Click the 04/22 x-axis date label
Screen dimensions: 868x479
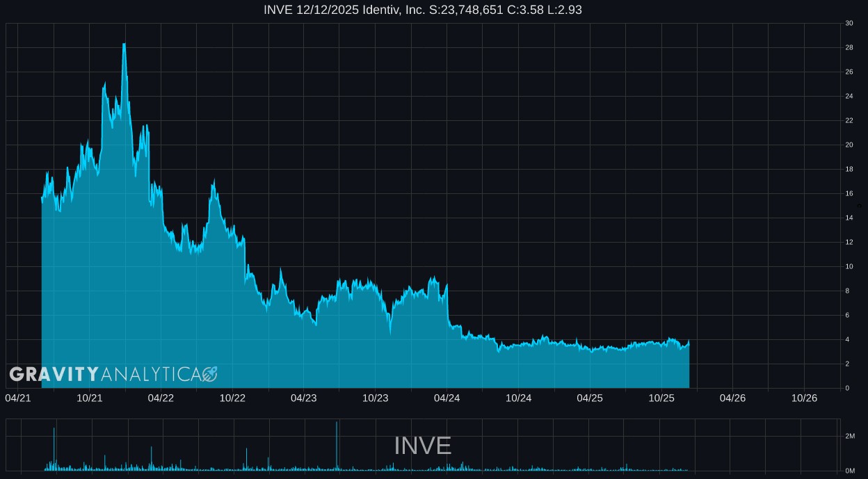[x=161, y=398]
